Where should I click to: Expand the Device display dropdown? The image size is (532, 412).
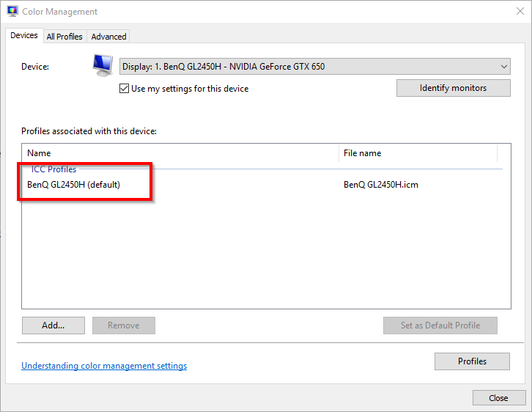[314, 67]
